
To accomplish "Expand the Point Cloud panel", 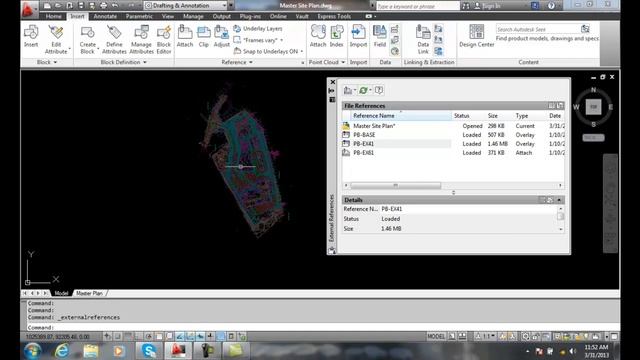I will pyautogui.click(x=327, y=62).
